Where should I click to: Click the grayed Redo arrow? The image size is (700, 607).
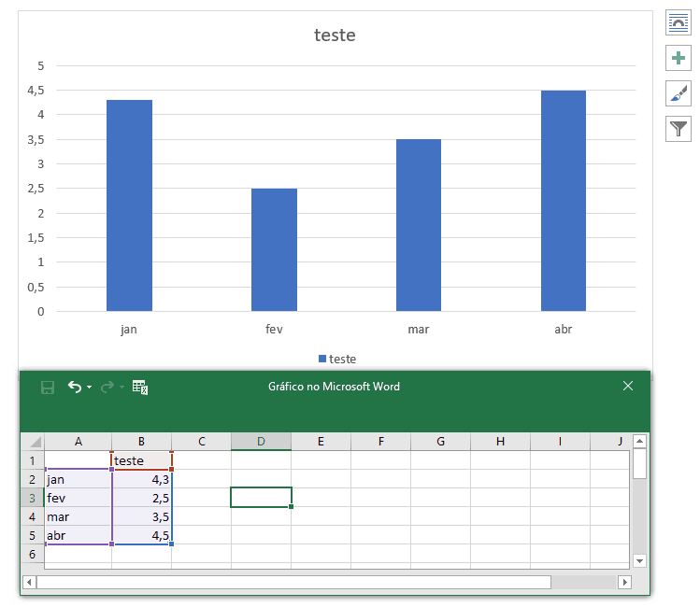pyautogui.click(x=107, y=387)
